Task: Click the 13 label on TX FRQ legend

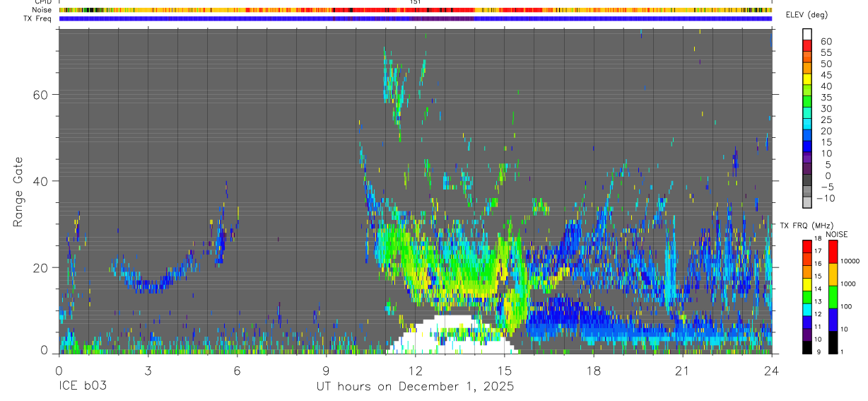Action: [x=817, y=301]
